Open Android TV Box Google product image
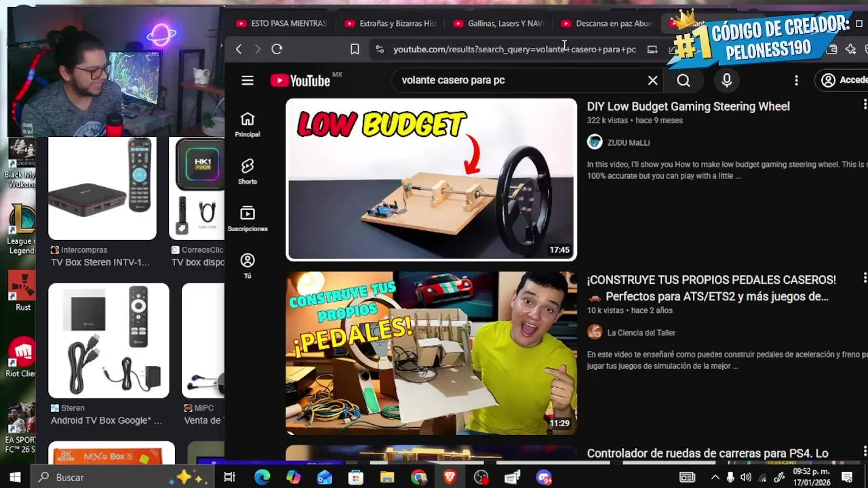Screen dimensions: 868x488 coord(108,340)
